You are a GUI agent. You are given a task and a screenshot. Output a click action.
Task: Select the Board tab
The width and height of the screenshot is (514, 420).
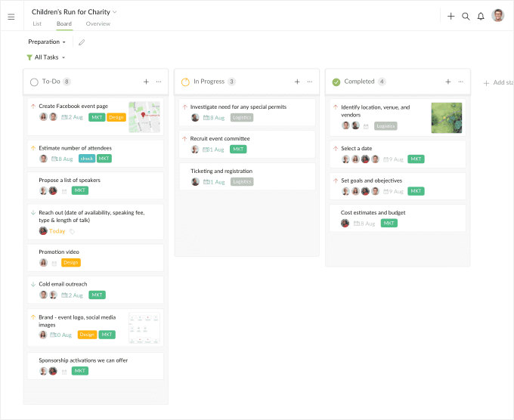coord(64,23)
